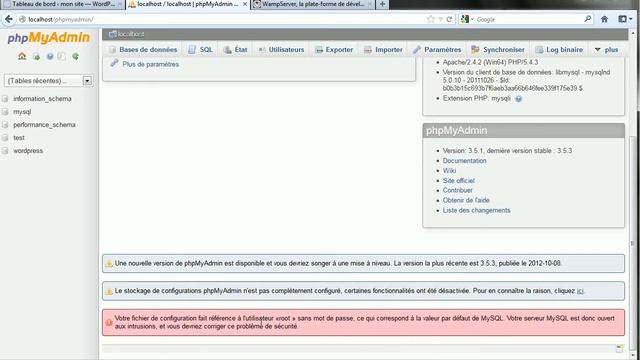Close the phpMyAdmin browser tab
Screen dimensions: 640x360
click(x=245, y=4)
